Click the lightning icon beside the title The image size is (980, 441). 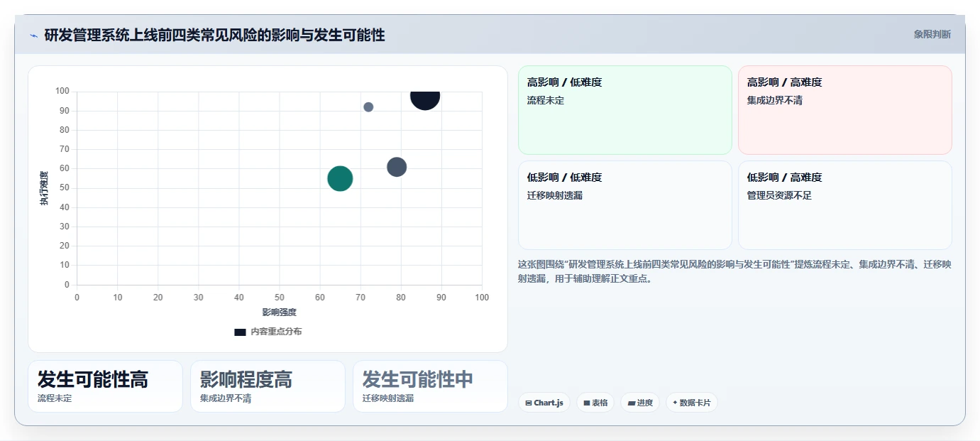(x=33, y=36)
